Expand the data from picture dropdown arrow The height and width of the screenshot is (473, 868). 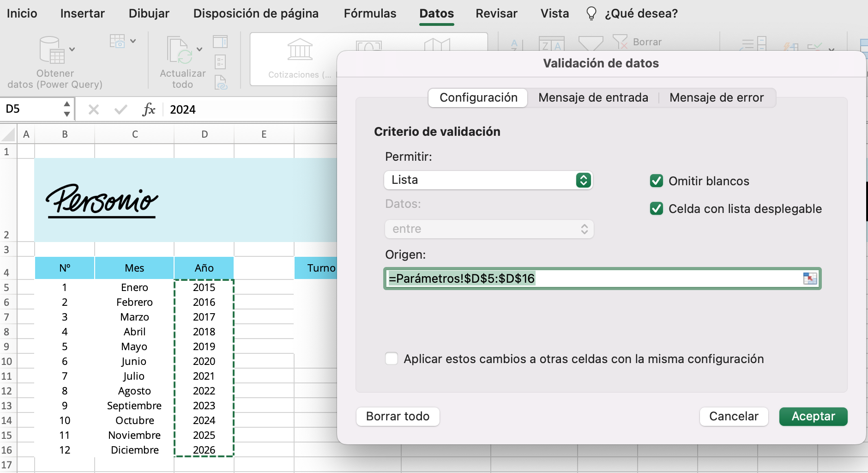[133, 41]
